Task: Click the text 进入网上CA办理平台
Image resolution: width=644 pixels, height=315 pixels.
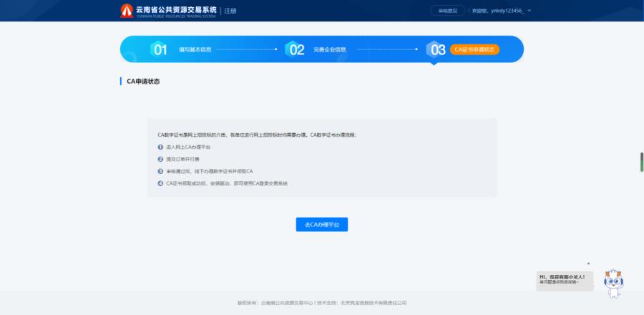Action: click(x=188, y=147)
